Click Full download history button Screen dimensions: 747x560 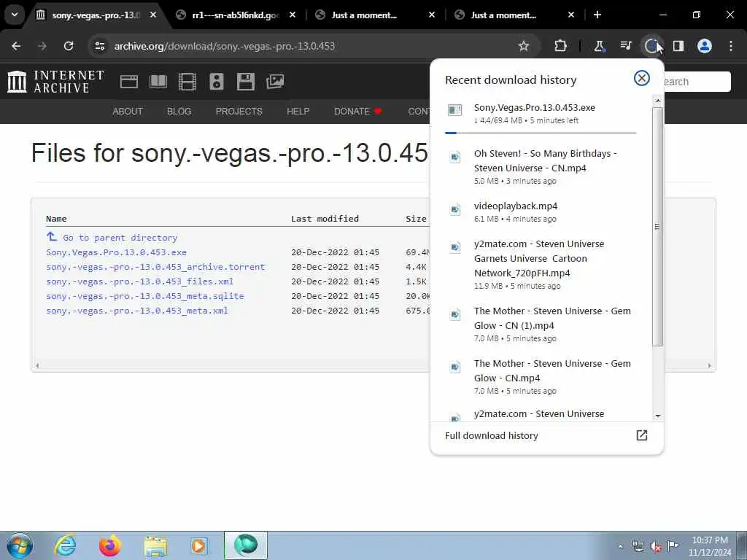546,436
